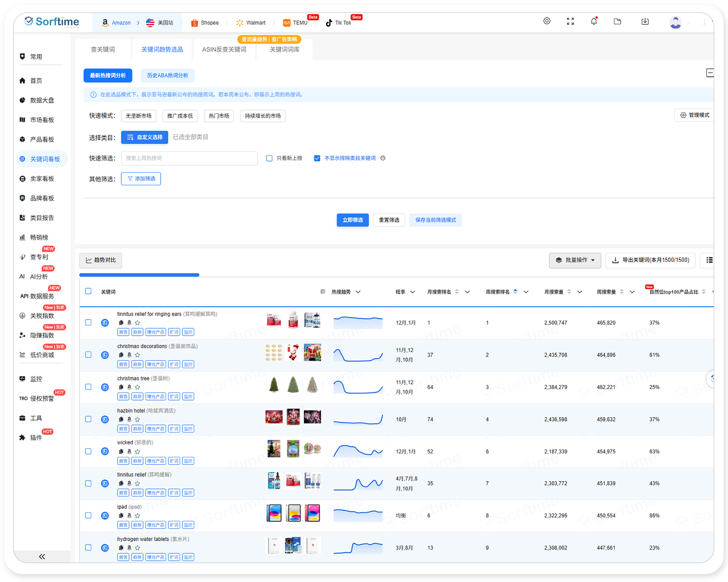Click the notification bell icon
The image size is (728, 582).
(594, 21)
